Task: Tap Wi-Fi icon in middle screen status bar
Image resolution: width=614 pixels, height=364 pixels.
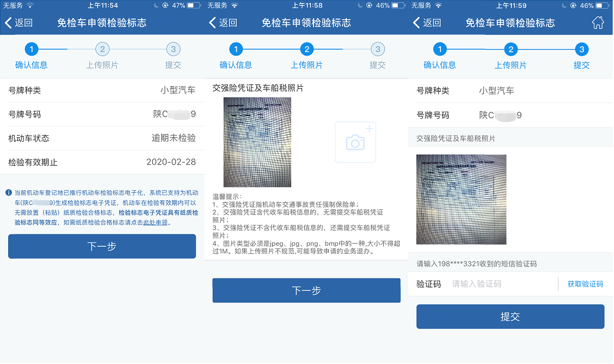Action: pos(234,5)
